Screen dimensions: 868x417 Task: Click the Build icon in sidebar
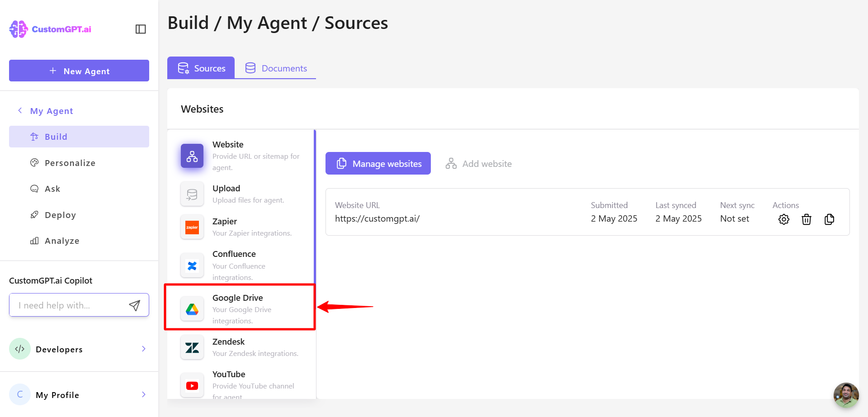(34, 137)
